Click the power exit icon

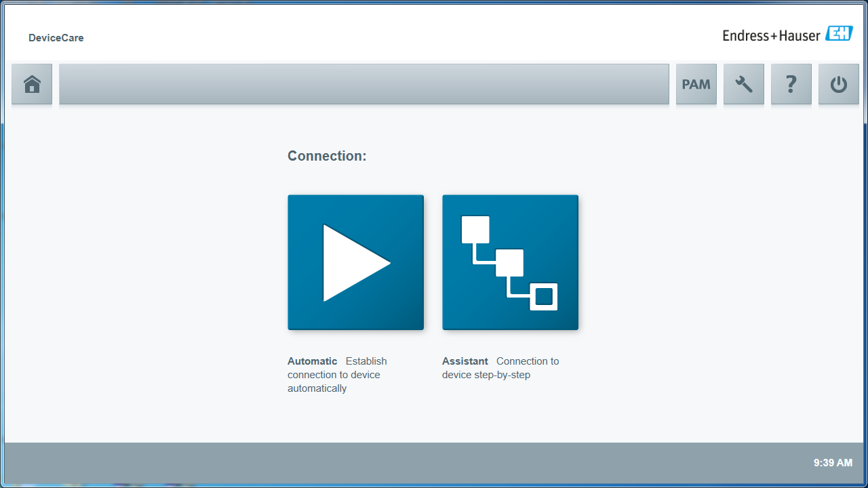[x=838, y=84]
